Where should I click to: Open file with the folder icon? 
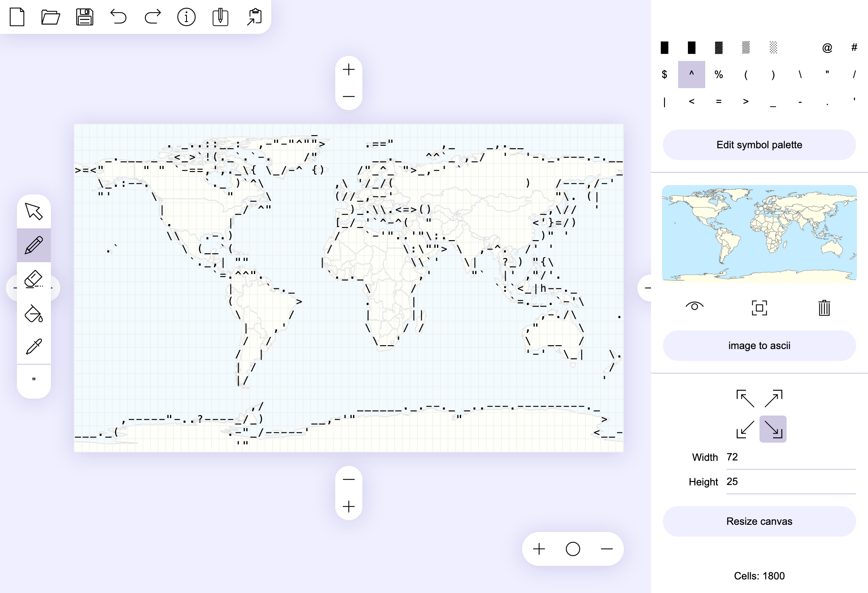[51, 17]
